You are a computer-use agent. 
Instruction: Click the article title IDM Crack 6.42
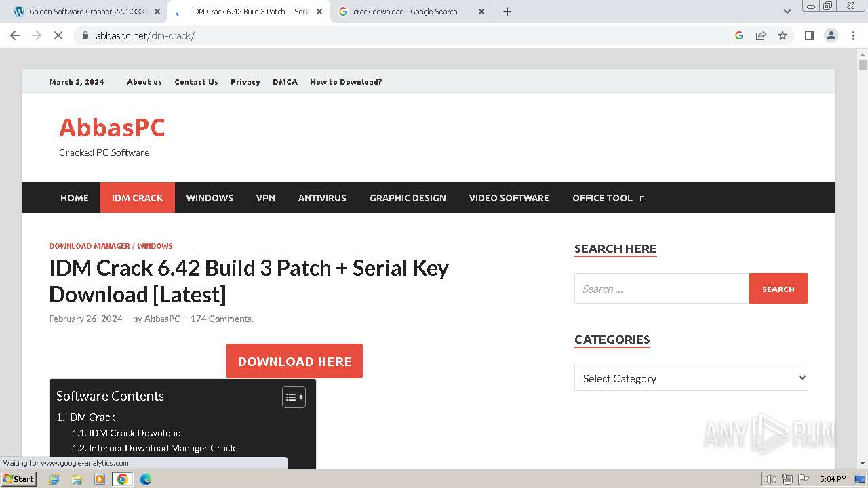[249, 281]
